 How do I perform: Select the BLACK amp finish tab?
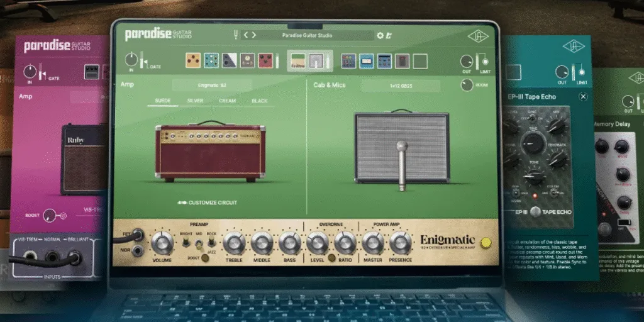pyautogui.click(x=260, y=101)
